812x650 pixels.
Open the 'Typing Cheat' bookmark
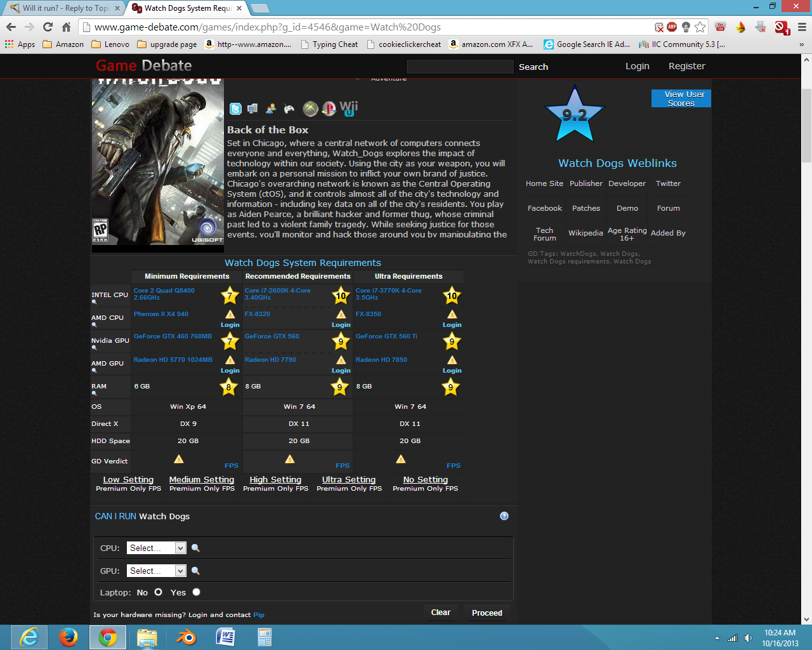(x=329, y=44)
